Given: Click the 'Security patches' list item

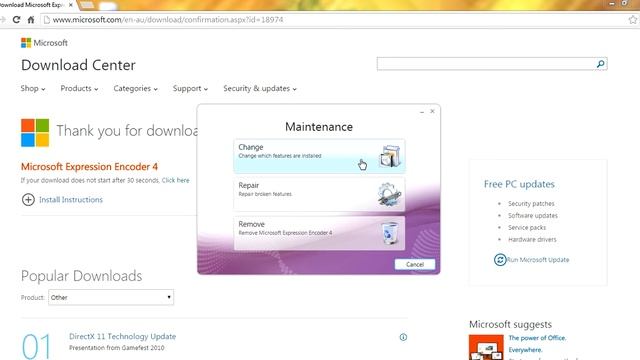Looking at the screenshot, I should click(x=531, y=203).
